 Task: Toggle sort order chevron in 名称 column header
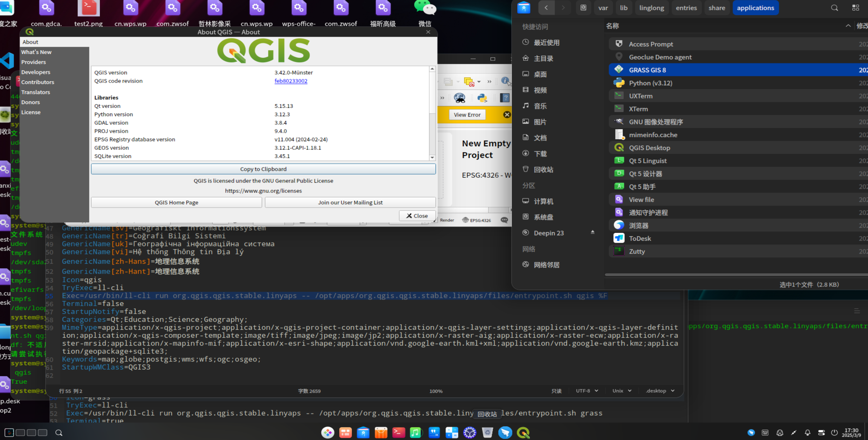click(x=848, y=26)
